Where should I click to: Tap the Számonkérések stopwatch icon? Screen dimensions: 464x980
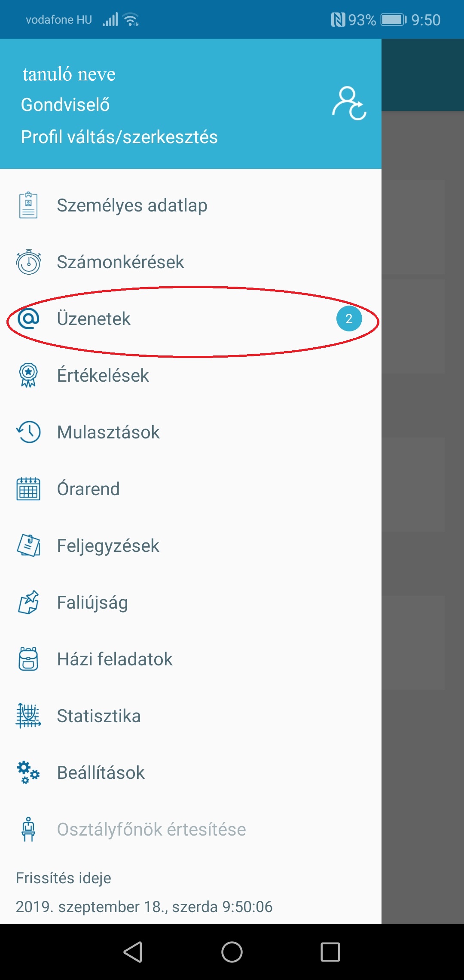(28, 262)
